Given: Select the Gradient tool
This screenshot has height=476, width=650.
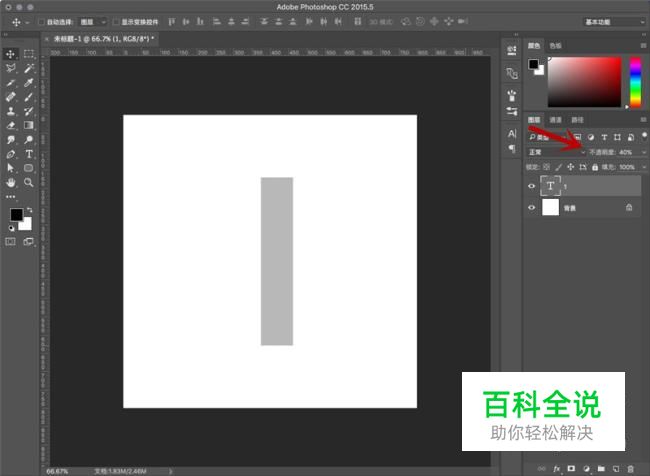Looking at the screenshot, I should (29, 125).
